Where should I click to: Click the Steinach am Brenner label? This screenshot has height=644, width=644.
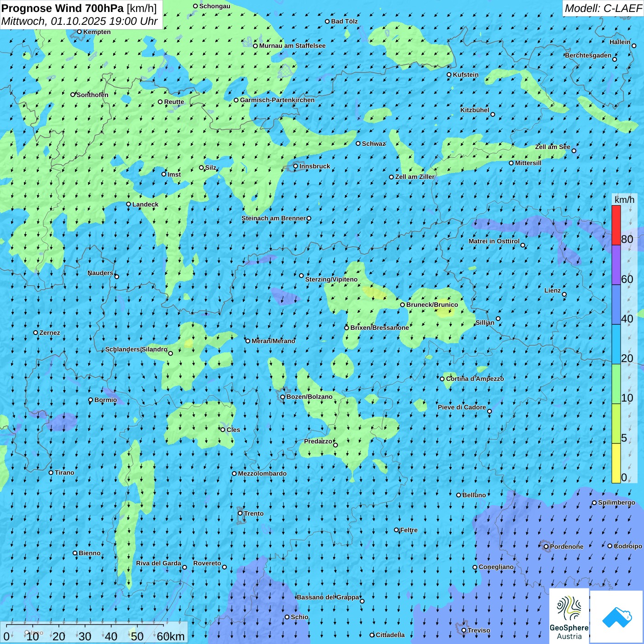pos(273,218)
